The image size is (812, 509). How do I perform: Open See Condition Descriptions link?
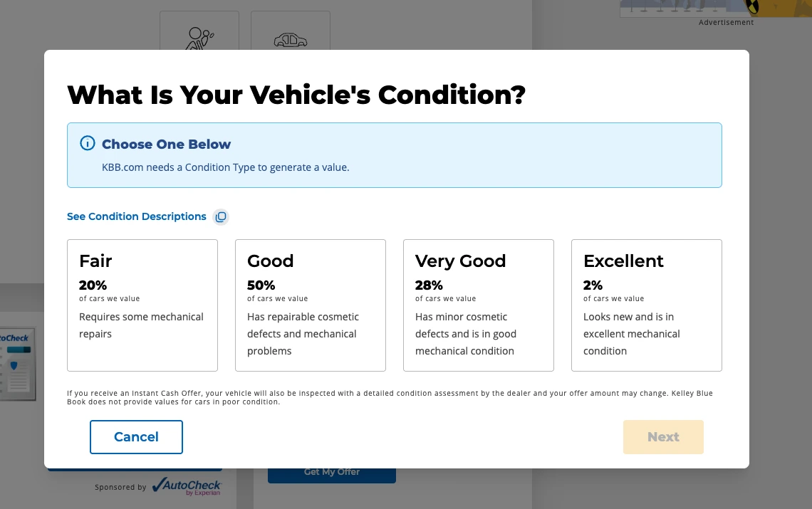point(137,216)
